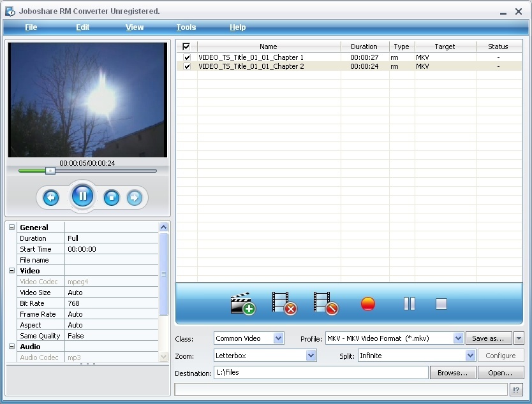Open the Edit menu

(x=83, y=27)
